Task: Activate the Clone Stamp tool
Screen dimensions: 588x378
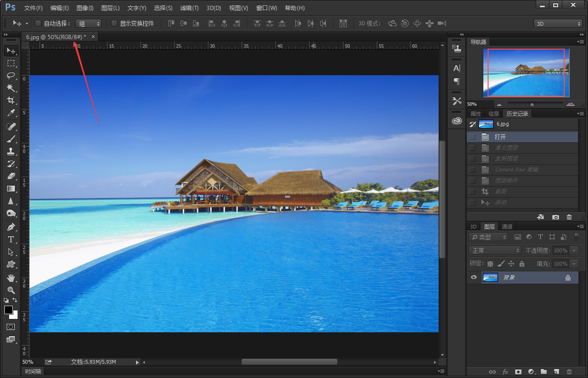Action: point(10,151)
